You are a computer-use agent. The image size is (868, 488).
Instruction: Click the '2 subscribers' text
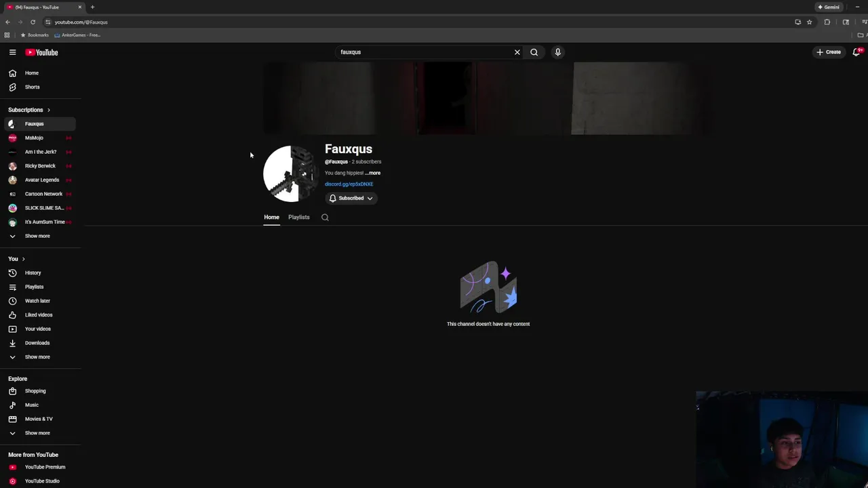(x=366, y=162)
